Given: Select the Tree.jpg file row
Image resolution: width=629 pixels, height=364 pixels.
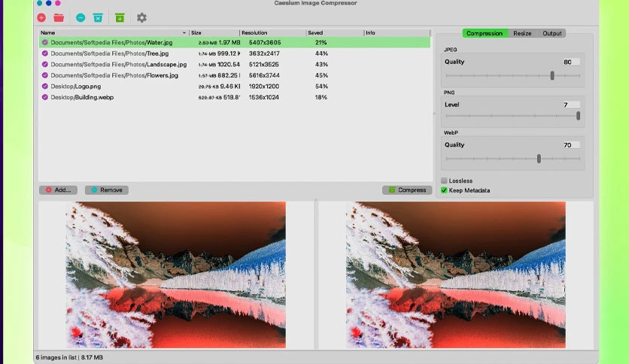Looking at the screenshot, I should pos(235,53).
